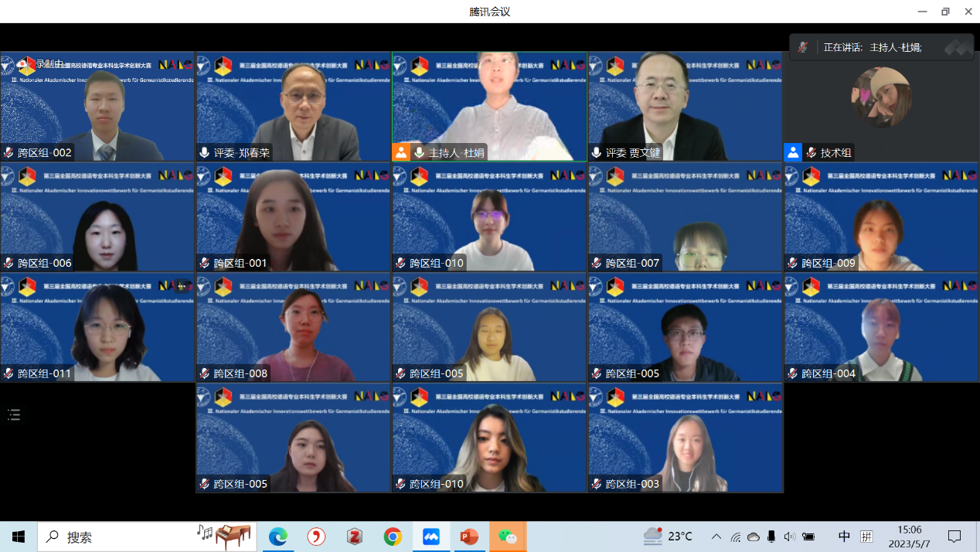Click the microphone icon of 评委-郑春荣
980x552 pixels.
pos(205,153)
